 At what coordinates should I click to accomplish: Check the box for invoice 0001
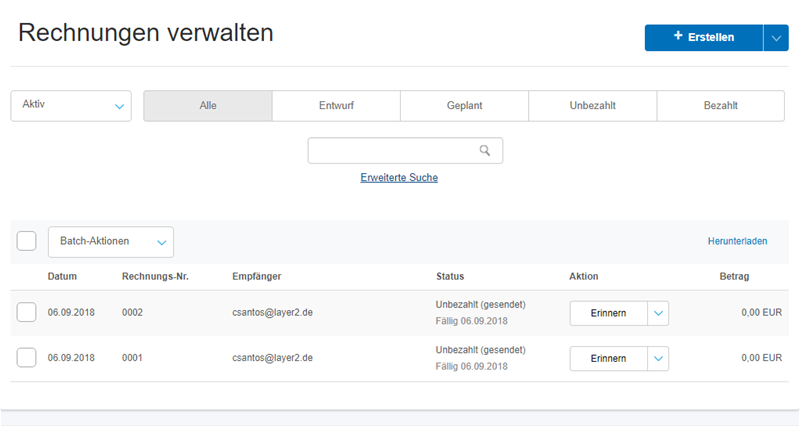point(27,358)
